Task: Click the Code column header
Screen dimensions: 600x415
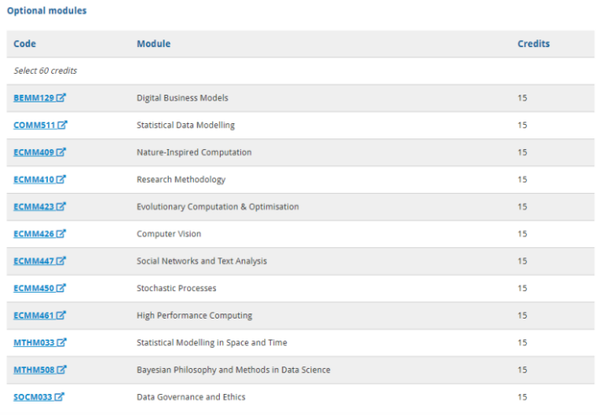Action: click(x=24, y=44)
